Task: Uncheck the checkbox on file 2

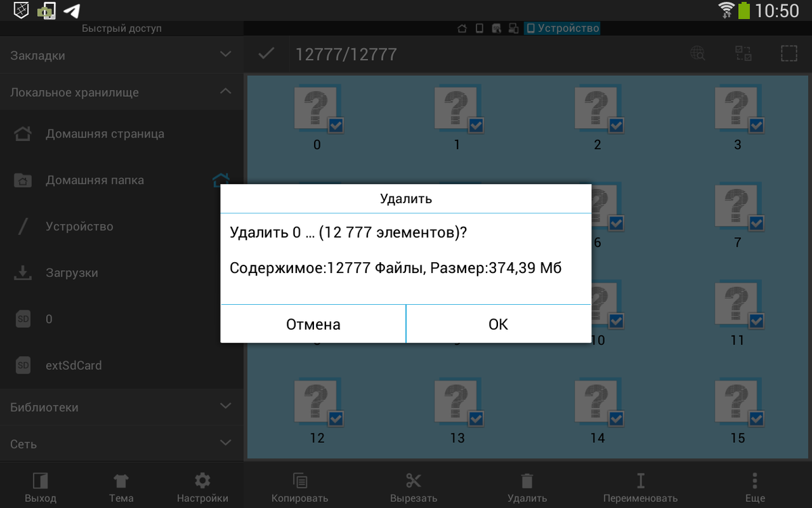Action: point(616,125)
